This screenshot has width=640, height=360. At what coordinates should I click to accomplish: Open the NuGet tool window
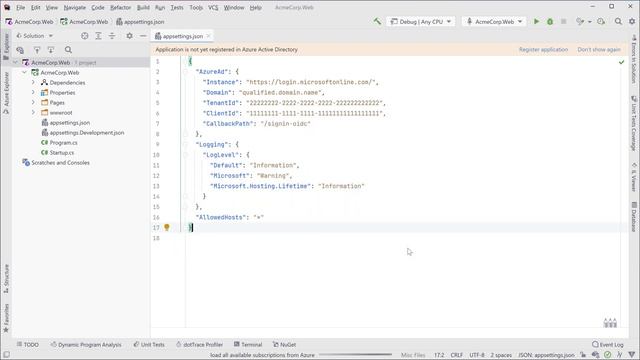click(x=284, y=344)
